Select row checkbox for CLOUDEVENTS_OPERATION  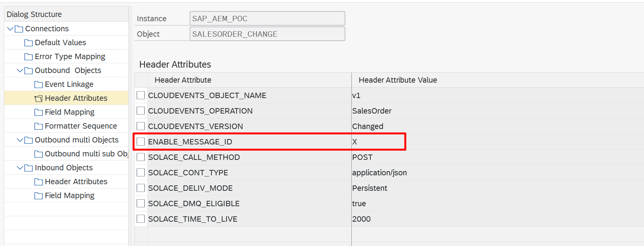tap(141, 111)
